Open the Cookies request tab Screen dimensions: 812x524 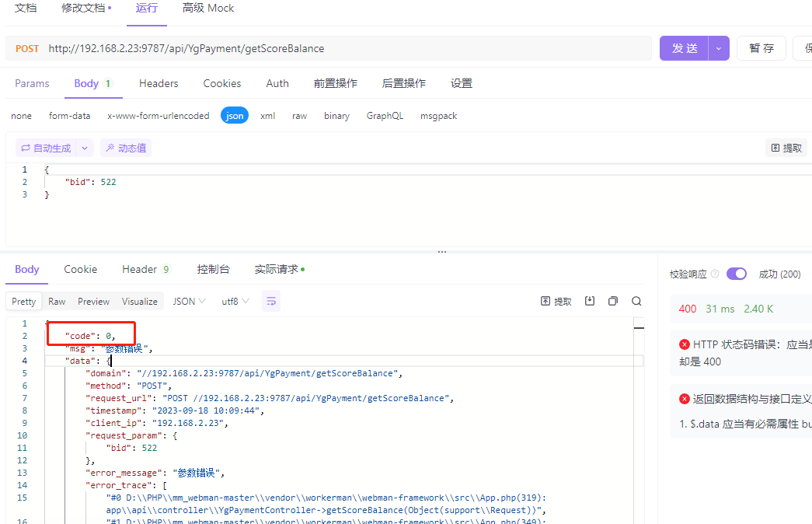pos(222,83)
